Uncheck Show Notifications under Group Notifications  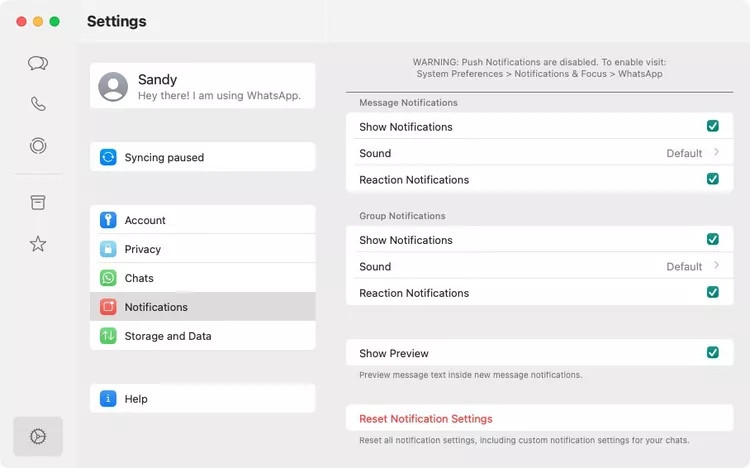713,240
